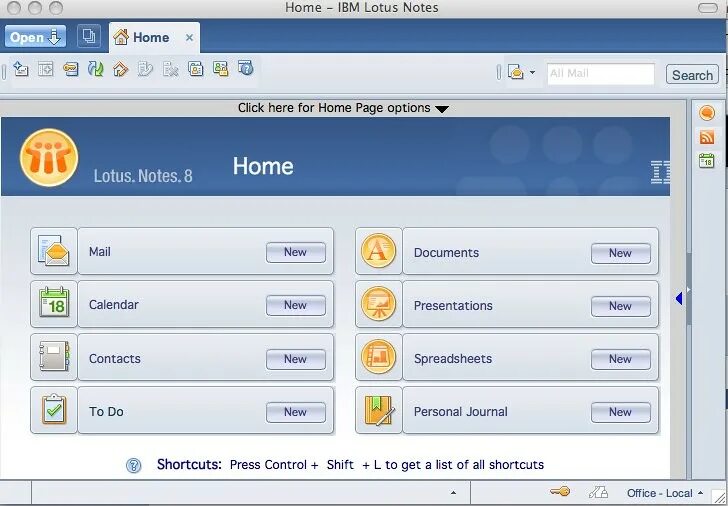Click the Lotus Notes round orange logo
This screenshot has height=506, width=728.
49,158
